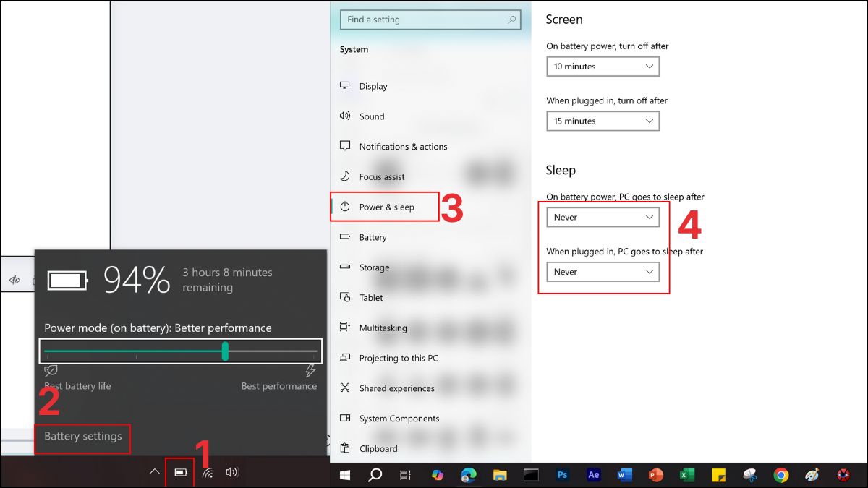Open the on battery screen turn-off dropdown
Viewport: 868px width, 488px height.
tap(603, 67)
